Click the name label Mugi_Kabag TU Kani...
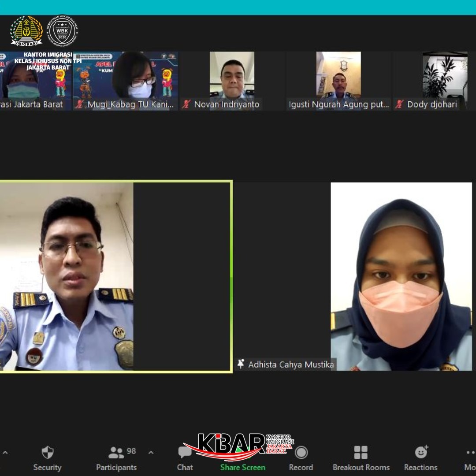This screenshot has width=476, height=476. click(130, 104)
